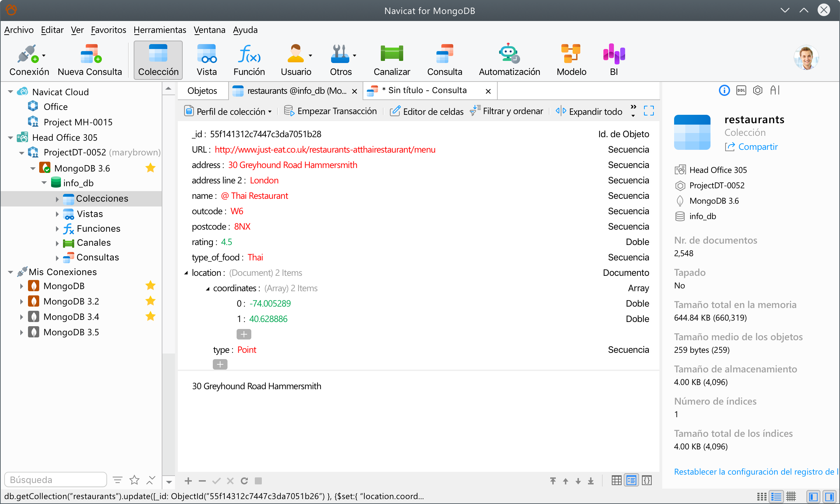Jump to last document arrow
Image resolution: width=840 pixels, height=504 pixels.
590,481
